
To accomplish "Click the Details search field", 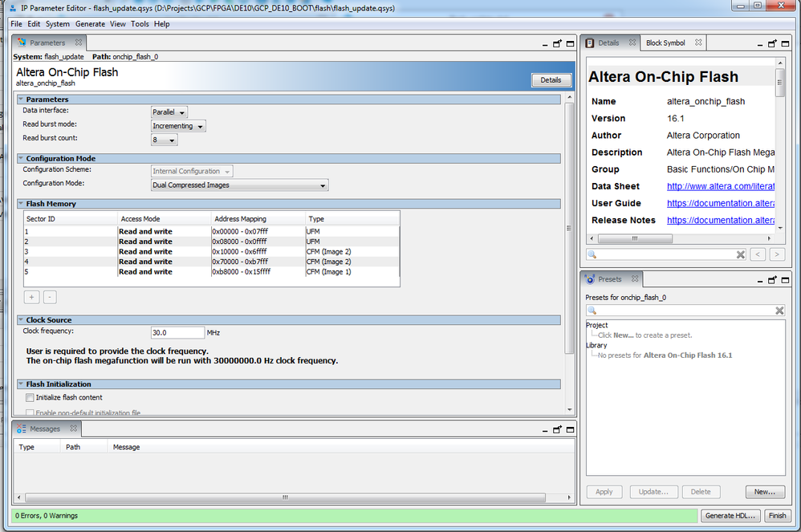I will 661,254.
